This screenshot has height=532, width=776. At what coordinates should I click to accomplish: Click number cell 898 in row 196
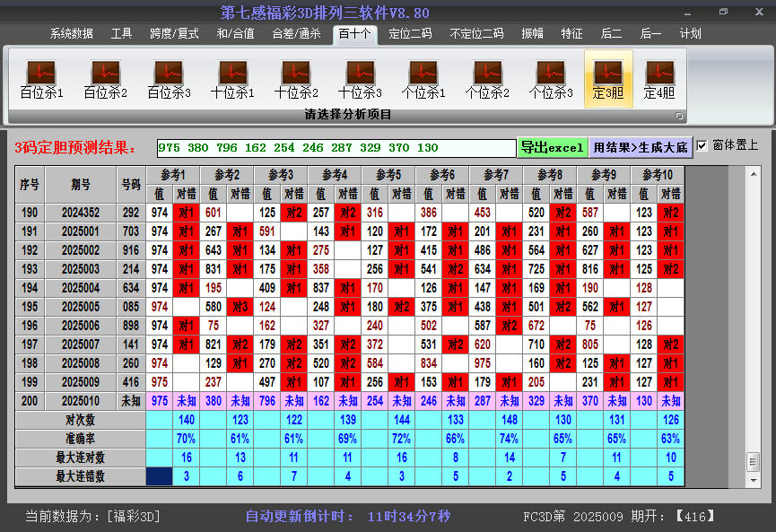pos(131,326)
